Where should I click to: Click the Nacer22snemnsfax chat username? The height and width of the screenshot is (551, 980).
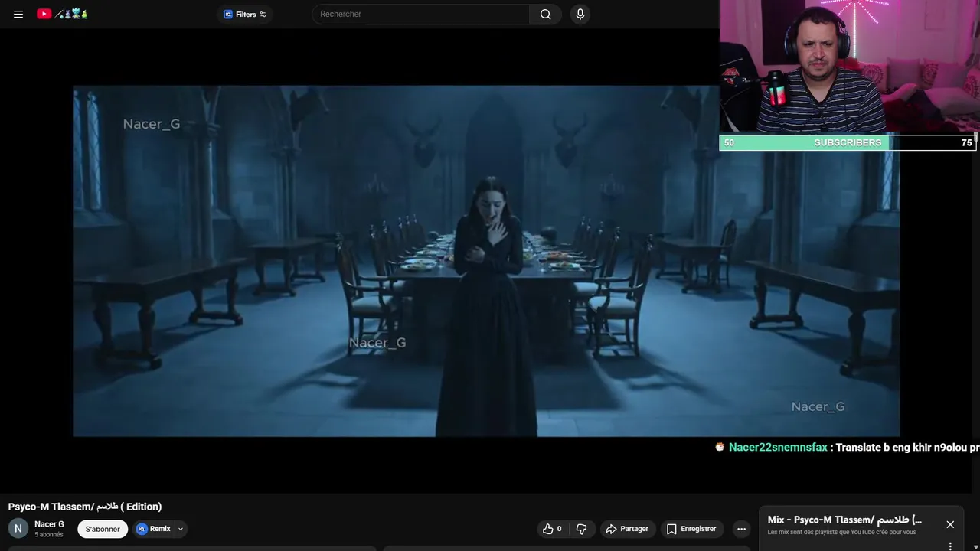[778, 447]
